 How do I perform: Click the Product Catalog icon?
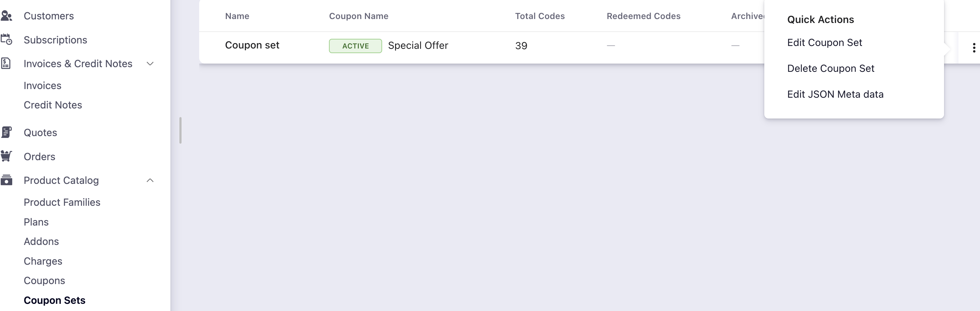point(6,180)
